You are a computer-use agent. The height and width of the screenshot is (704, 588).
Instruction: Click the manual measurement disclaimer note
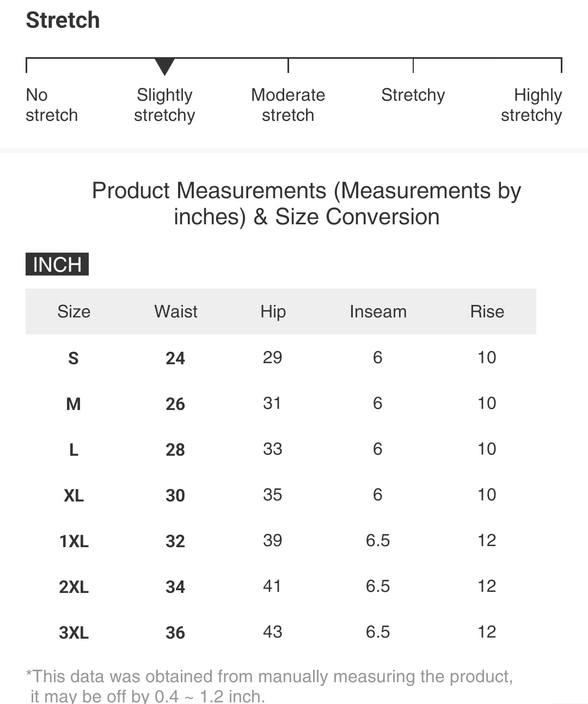coord(269,686)
